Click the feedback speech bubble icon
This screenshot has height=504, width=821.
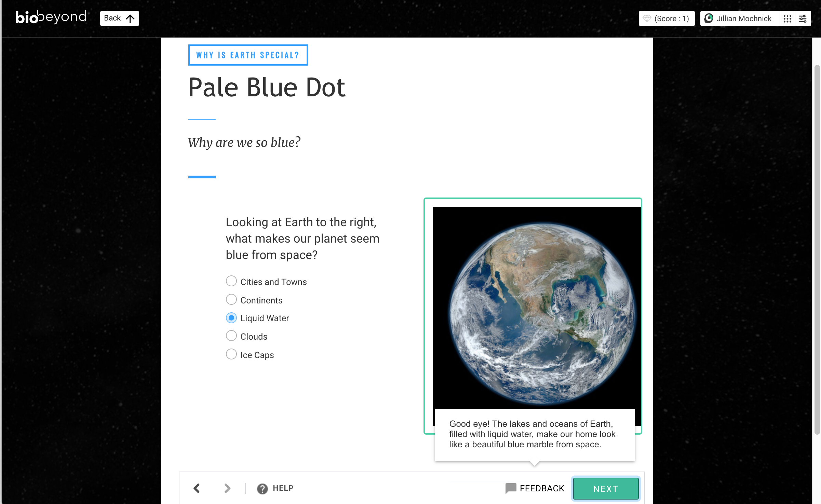tap(511, 488)
